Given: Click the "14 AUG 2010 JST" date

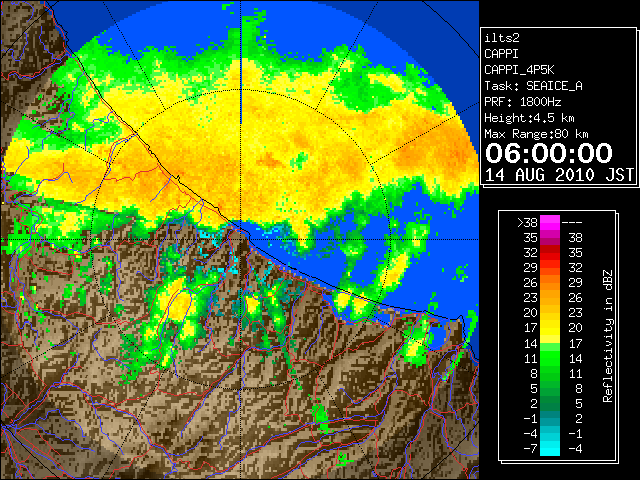Looking at the screenshot, I should [x=559, y=175].
